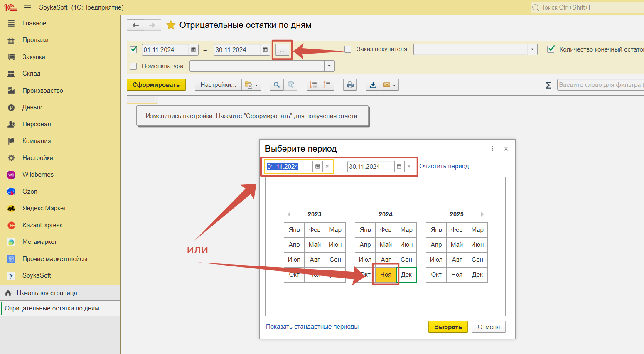The image size is (644, 354).
Task: Open calendar for report start date 01.11.2024
Action: tap(193, 50)
